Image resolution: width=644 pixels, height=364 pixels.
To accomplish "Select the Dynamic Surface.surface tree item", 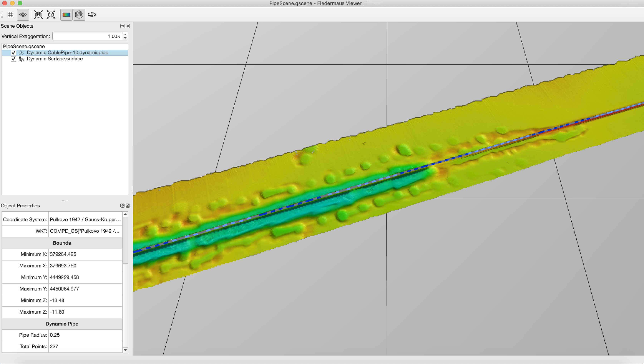I will [55, 59].
